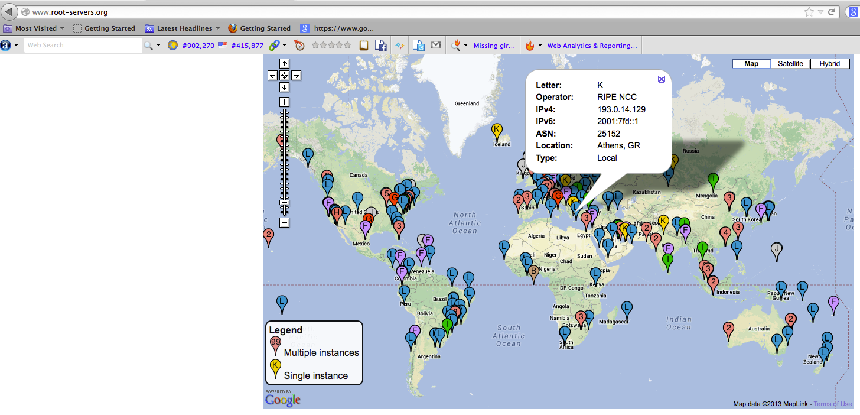Viewport: 860px width, 415px height.
Task: Click the notebook icon in the toolbar
Action: 364,46
